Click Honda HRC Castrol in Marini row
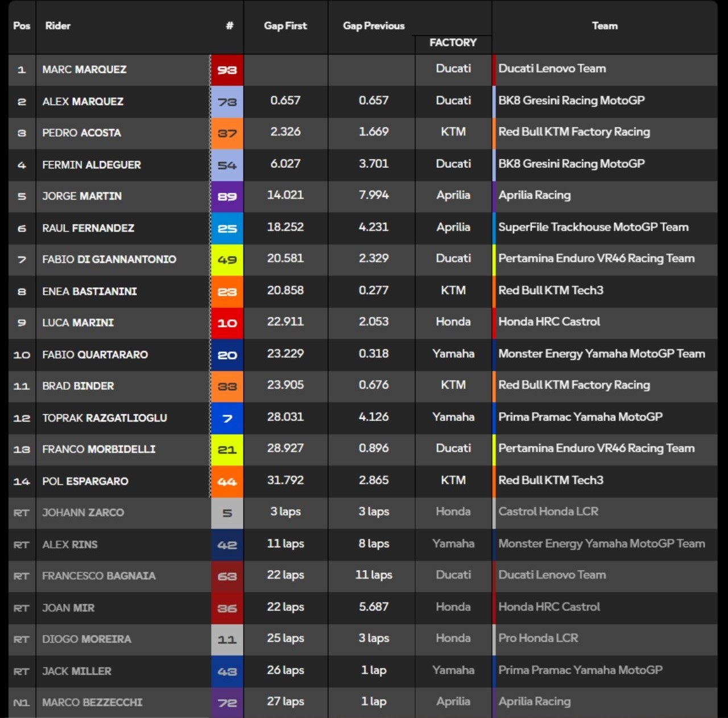This screenshot has width=728, height=718. [549, 322]
